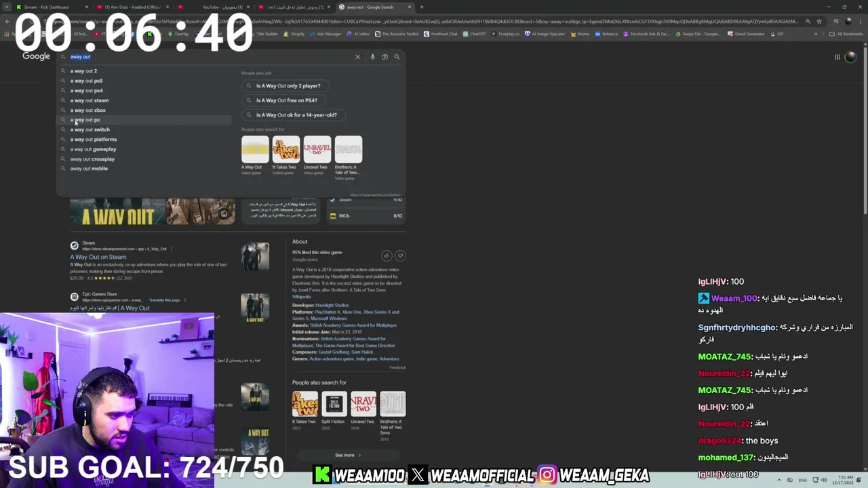The height and width of the screenshot is (488, 868).
Task: Open Brothers: A Tale of Two thumbnail in dropdown
Action: (348, 149)
